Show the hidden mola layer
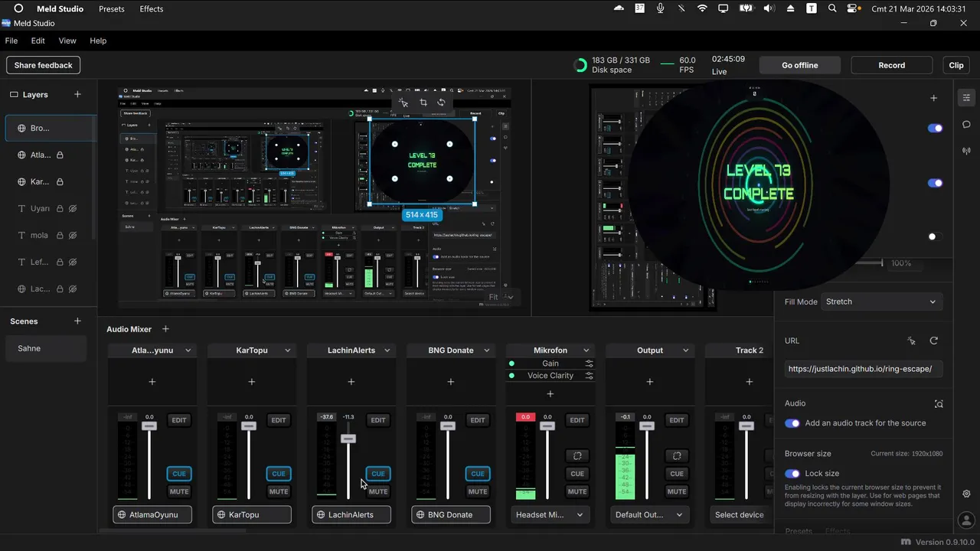This screenshot has height=551, width=980. [73, 235]
